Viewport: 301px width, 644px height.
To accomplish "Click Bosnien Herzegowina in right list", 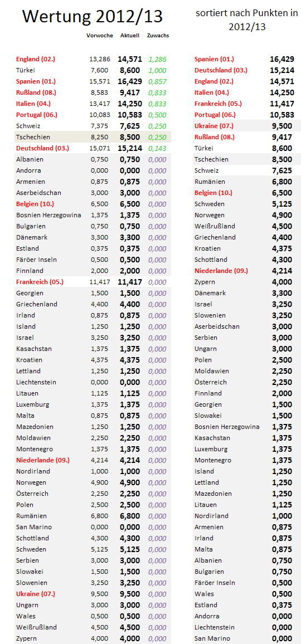I will click(x=227, y=427).
